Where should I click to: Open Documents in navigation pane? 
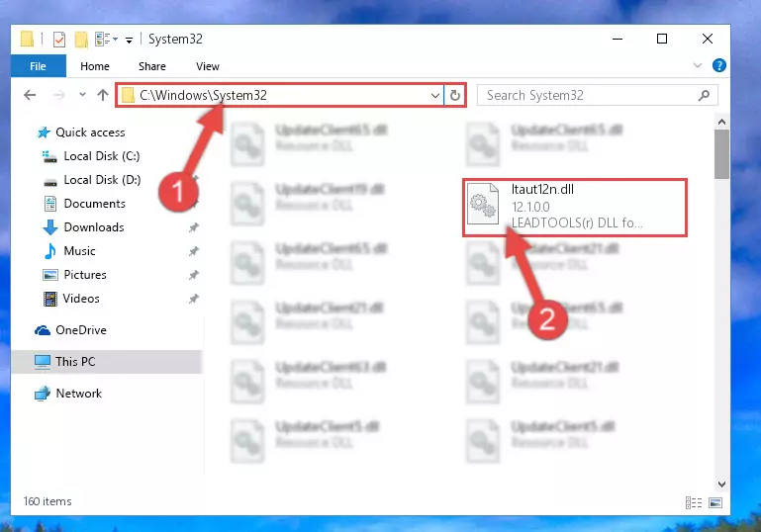point(95,204)
